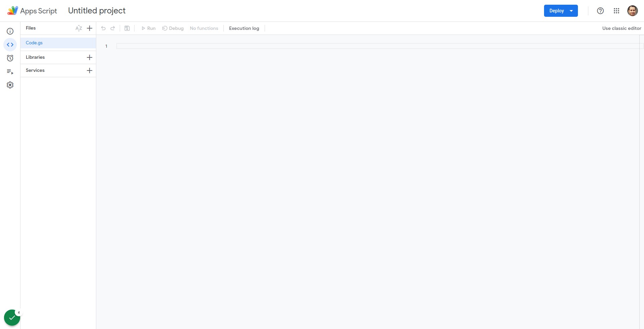Select the Editor code icon in sidebar
This screenshot has height=329, width=644.
coord(10,45)
